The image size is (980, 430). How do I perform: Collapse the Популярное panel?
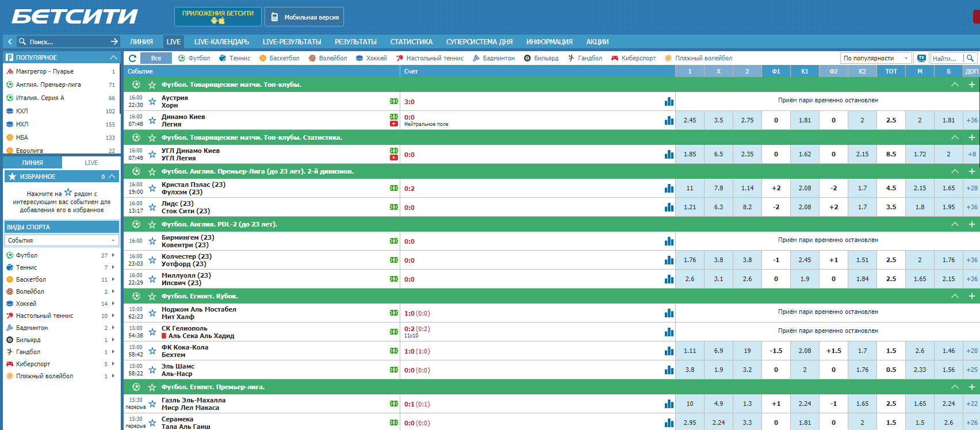113,57
